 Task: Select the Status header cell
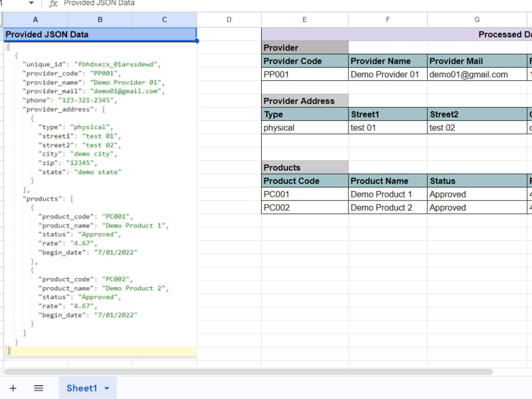click(477, 181)
